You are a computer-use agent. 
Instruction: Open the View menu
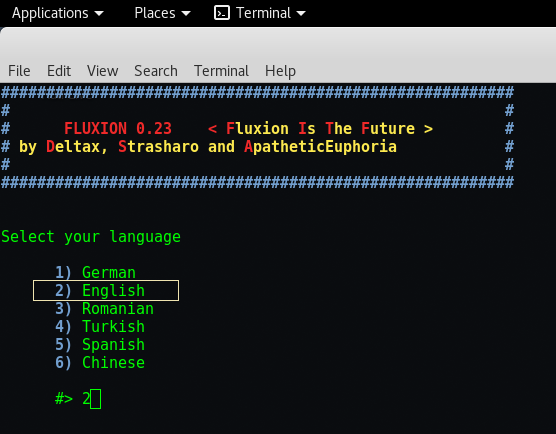(x=102, y=71)
